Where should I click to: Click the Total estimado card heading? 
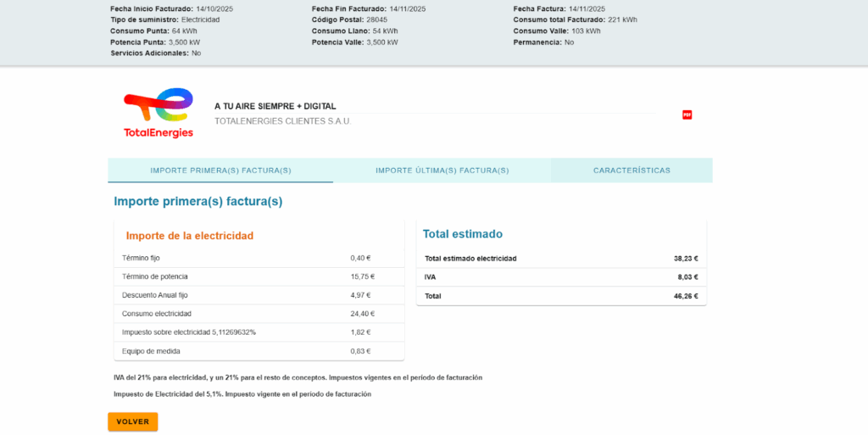pos(463,234)
